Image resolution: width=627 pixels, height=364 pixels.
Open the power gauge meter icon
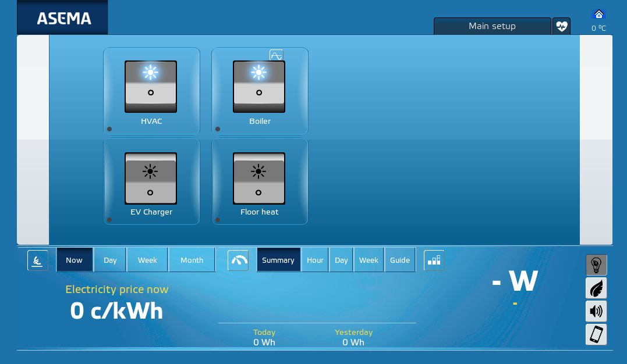(238, 260)
